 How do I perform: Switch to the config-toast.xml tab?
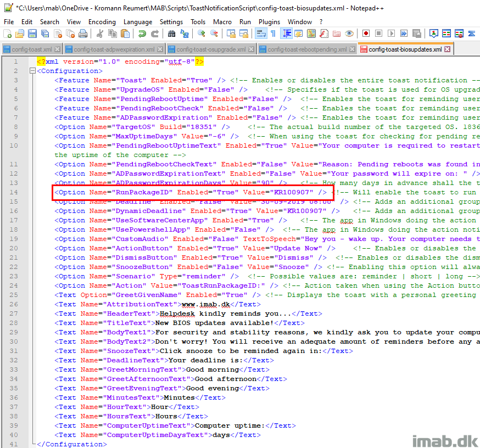pyautogui.click(x=32, y=49)
